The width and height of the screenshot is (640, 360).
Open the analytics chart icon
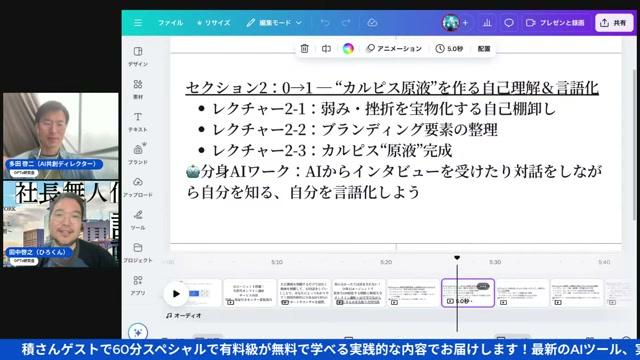point(487,23)
